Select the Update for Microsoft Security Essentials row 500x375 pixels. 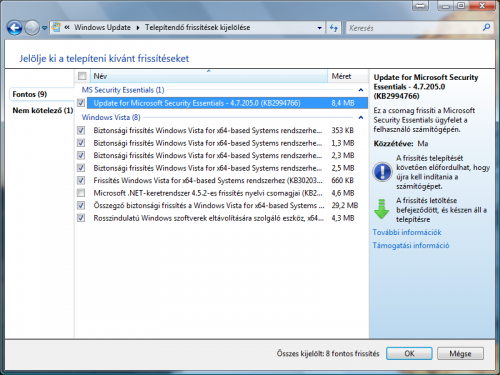pos(227,103)
